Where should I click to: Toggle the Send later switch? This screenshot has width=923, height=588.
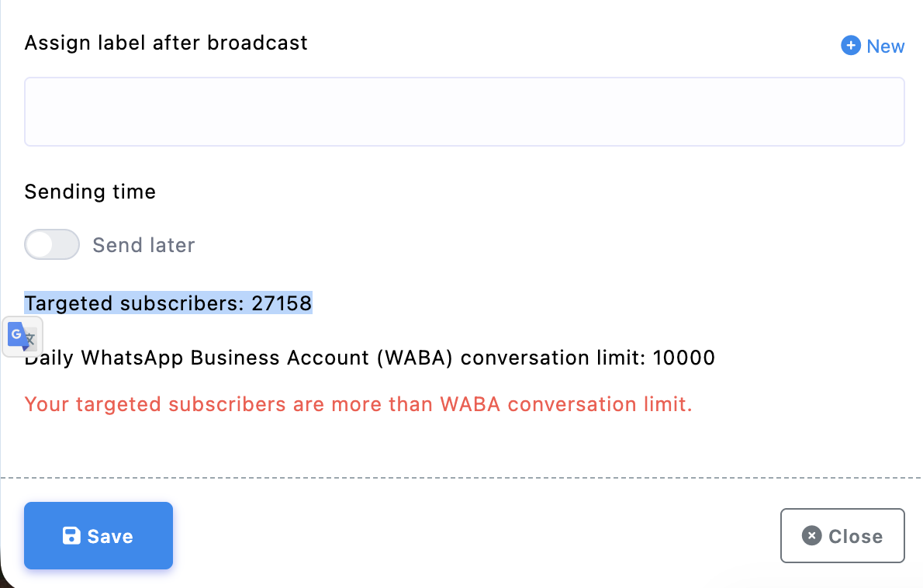click(52, 245)
